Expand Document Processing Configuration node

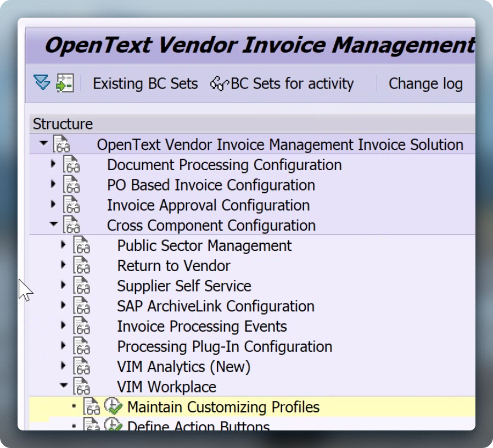coord(53,164)
